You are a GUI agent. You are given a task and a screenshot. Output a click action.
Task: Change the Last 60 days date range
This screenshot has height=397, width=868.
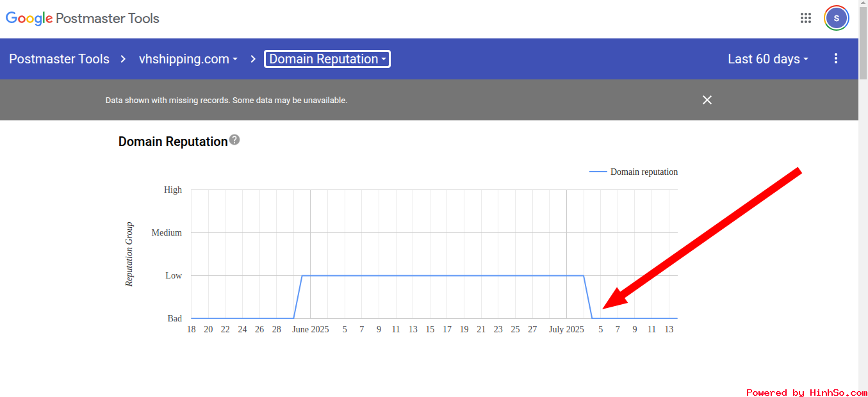[x=768, y=59]
